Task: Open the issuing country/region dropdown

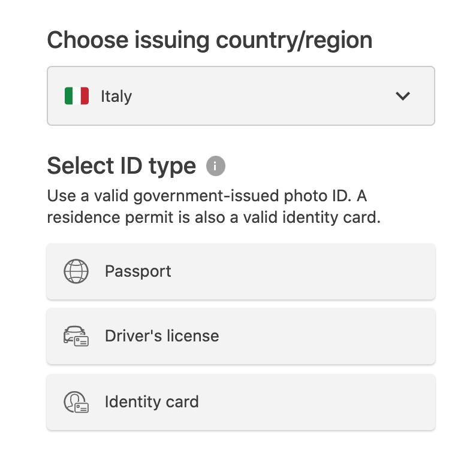Action: (240, 96)
